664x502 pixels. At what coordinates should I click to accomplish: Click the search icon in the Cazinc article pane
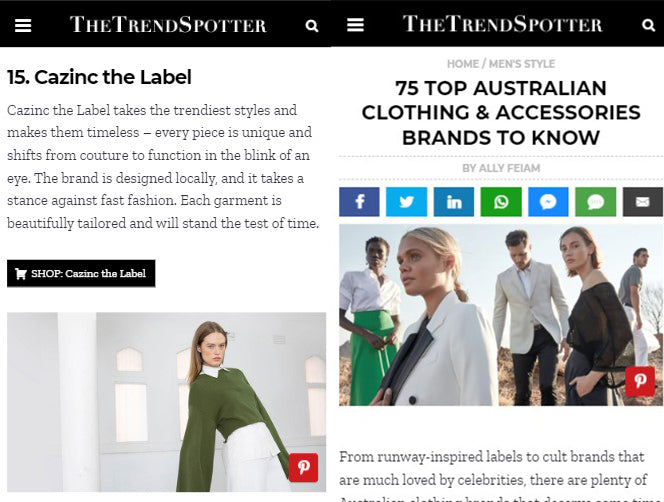(312, 25)
